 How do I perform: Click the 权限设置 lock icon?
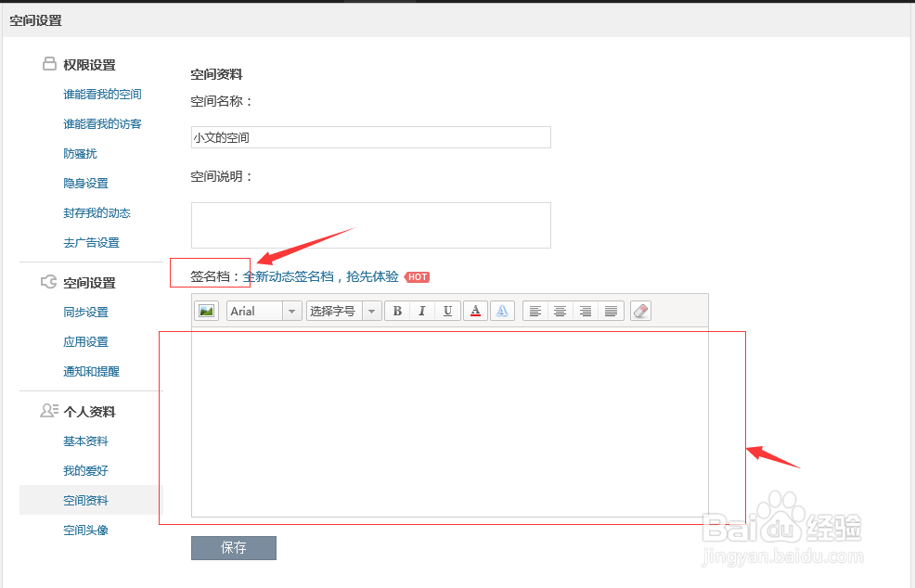[49, 64]
